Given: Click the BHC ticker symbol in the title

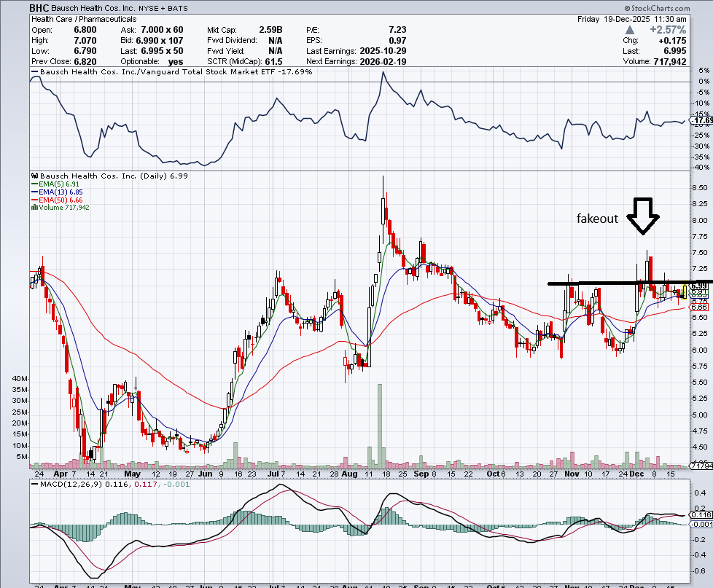Looking at the screenshot, I should [x=39, y=8].
